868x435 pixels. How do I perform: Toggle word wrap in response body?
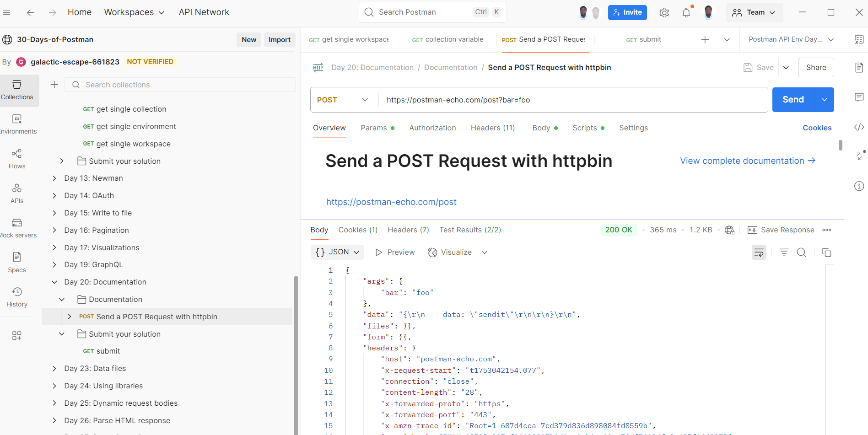pos(759,252)
